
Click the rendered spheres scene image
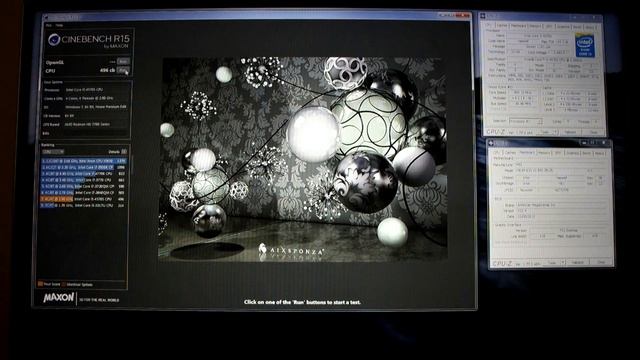pos(302,158)
